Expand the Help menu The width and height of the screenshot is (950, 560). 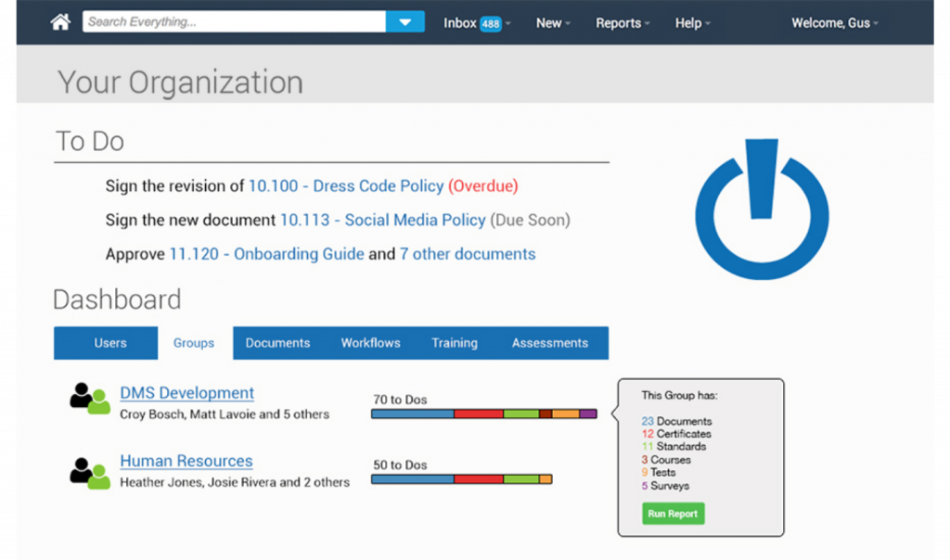(x=688, y=23)
